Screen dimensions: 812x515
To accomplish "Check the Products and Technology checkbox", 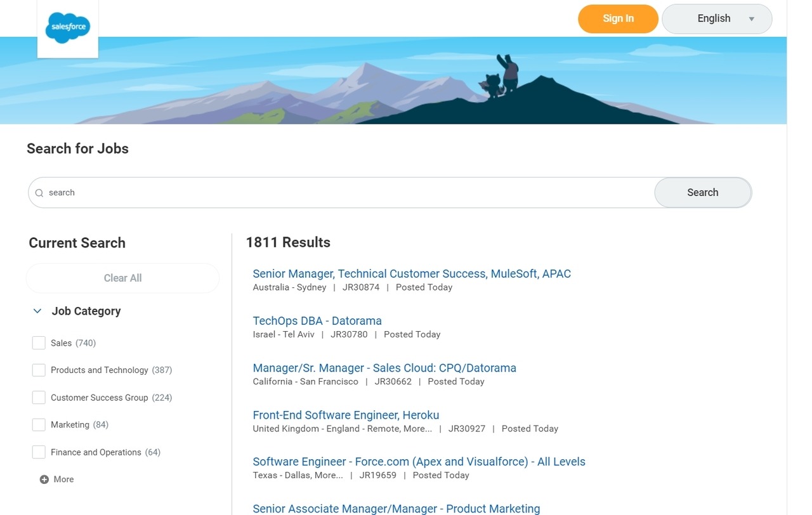I will [39, 370].
